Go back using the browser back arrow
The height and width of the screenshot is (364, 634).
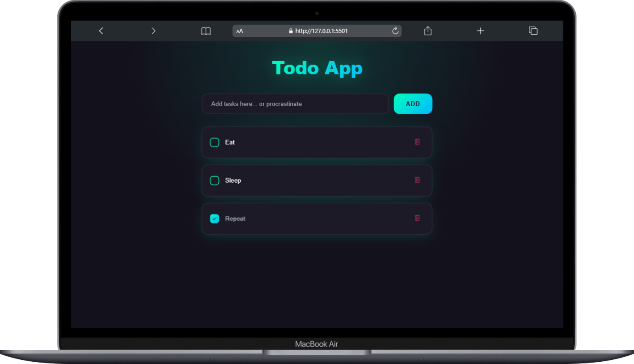point(101,31)
